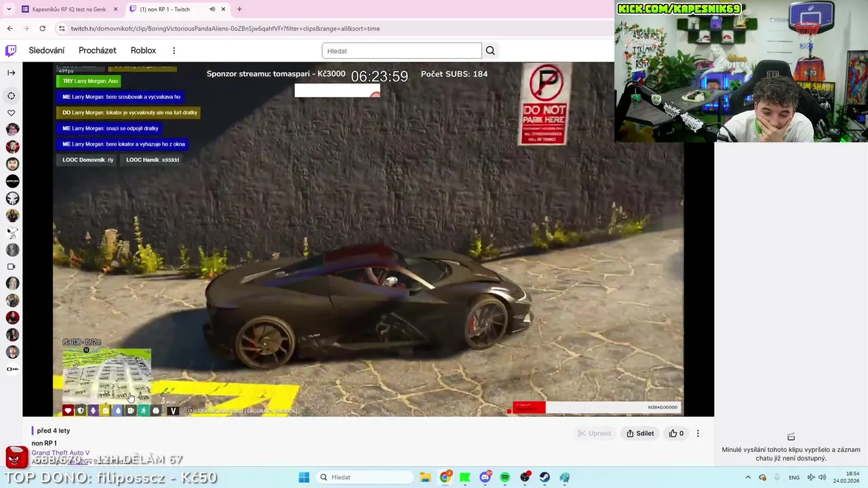Click 'před 4 lety' timestamp text
Screen dimensions: 868x488
(54, 431)
